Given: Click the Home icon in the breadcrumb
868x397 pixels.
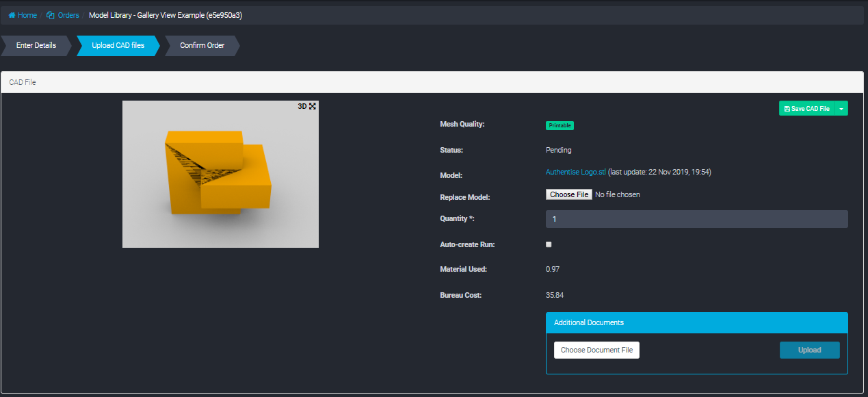Looking at the screenshot, I should coord(12,15).
